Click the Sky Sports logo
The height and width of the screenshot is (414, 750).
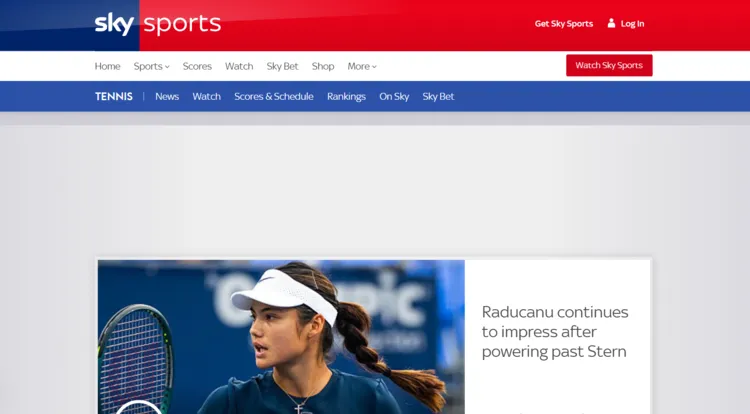click(x=158, y=24)
